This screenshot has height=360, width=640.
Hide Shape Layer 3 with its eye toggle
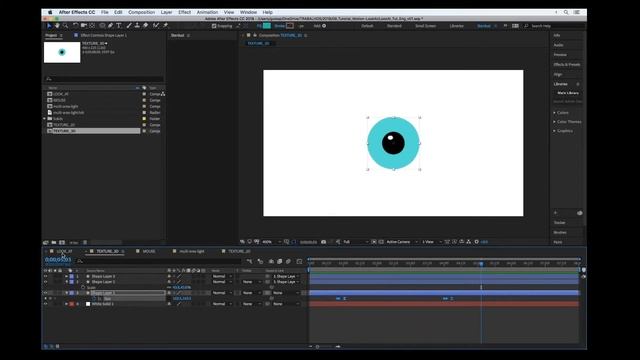pyautogui.click(x=46, y=276)
